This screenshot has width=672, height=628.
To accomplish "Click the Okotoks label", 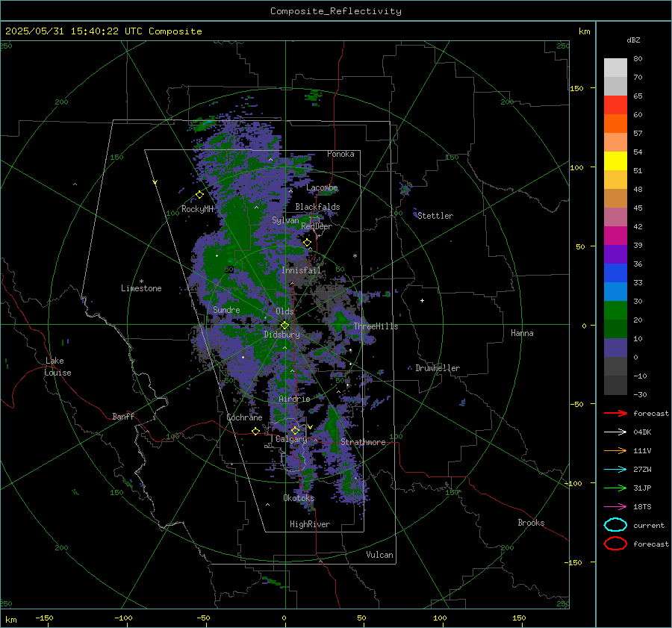I will [x=299, y=498].
